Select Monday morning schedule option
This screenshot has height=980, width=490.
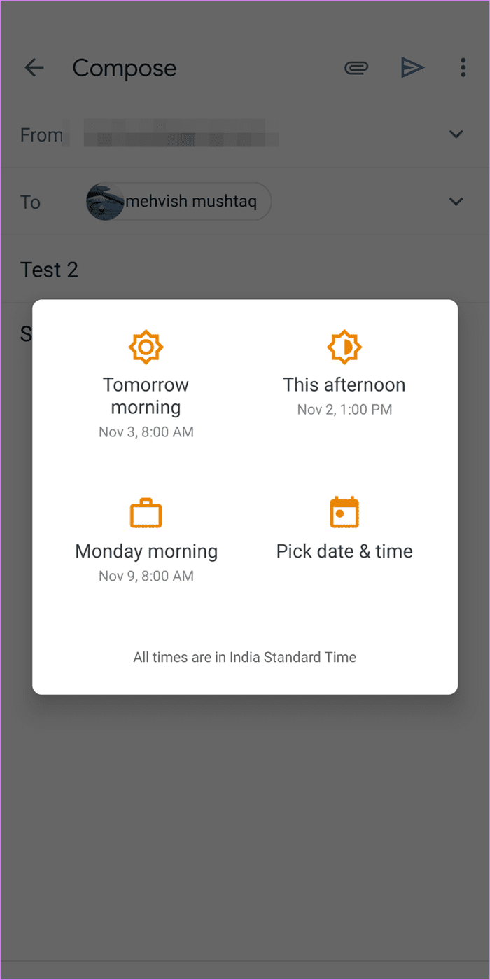(x=146, y=540)
